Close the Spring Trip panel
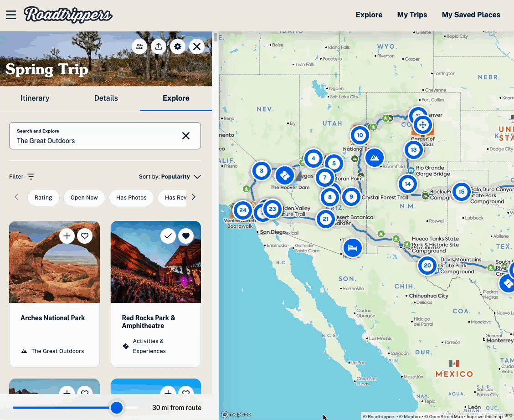 tap(197, 46)
